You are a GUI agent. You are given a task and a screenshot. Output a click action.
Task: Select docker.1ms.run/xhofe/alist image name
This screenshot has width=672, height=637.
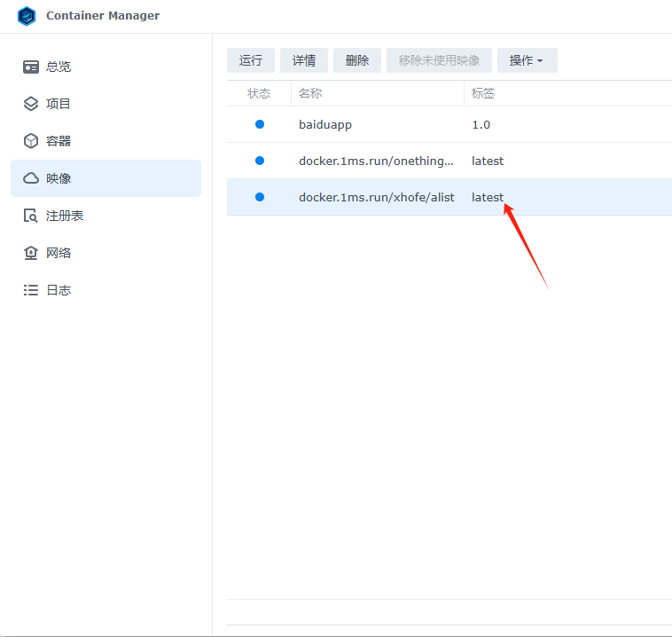376,197
